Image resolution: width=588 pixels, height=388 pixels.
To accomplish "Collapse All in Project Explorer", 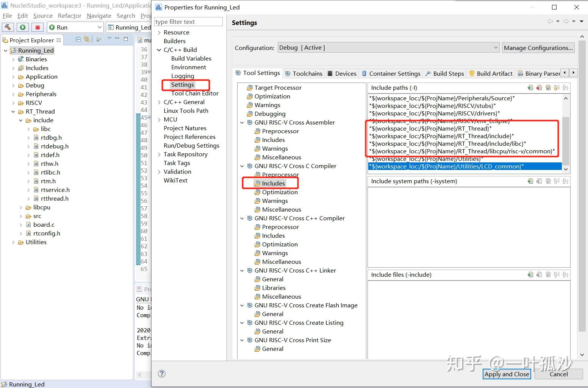I will tap(78, 39).
